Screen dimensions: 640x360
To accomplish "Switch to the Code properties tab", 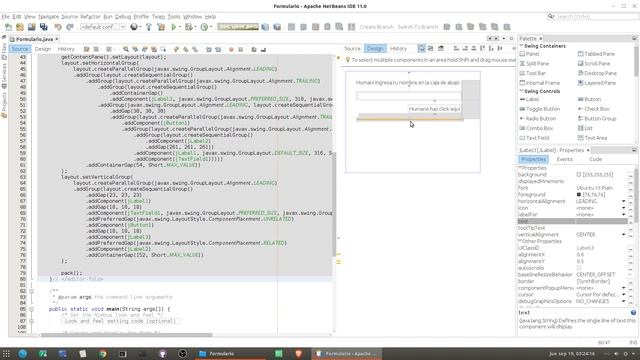I will [x=596, y=159].
